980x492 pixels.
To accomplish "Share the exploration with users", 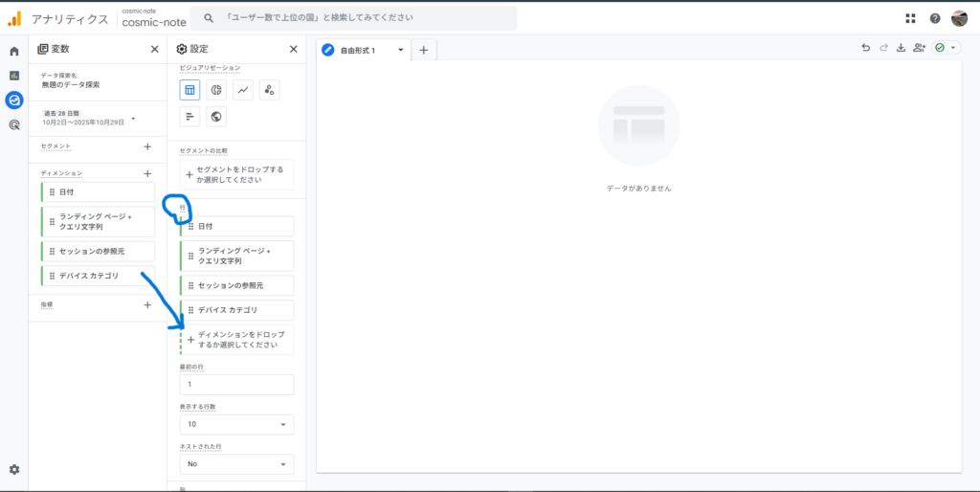I will 919,48.
